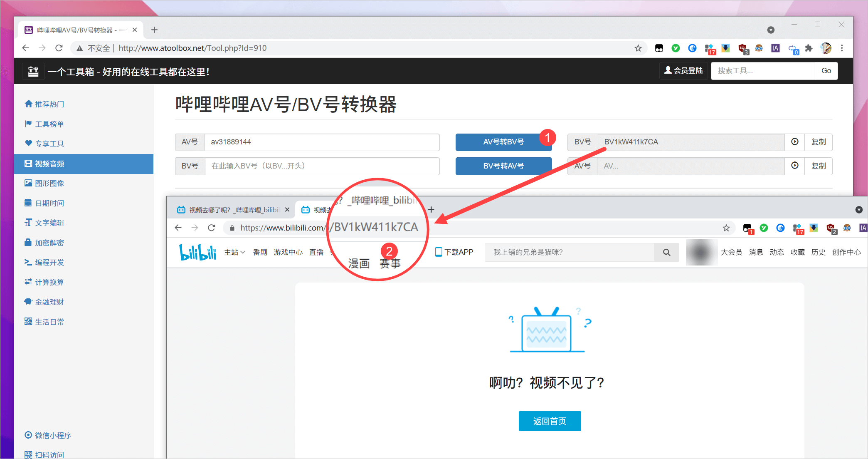Expand the 主站 dropdown on bilibili

click(234, 252)
